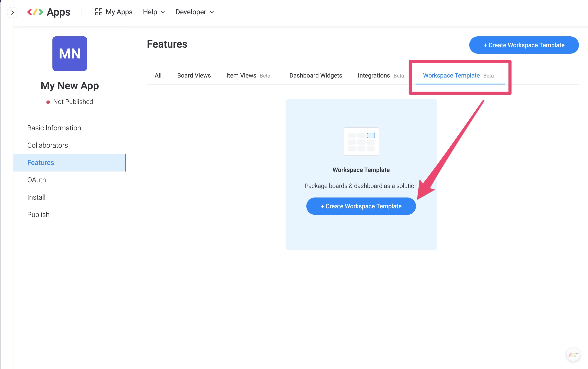588x369 pixels.
Task: Open the floating monday helper icon
Action: pyautogui.click(x=573, y=354)
